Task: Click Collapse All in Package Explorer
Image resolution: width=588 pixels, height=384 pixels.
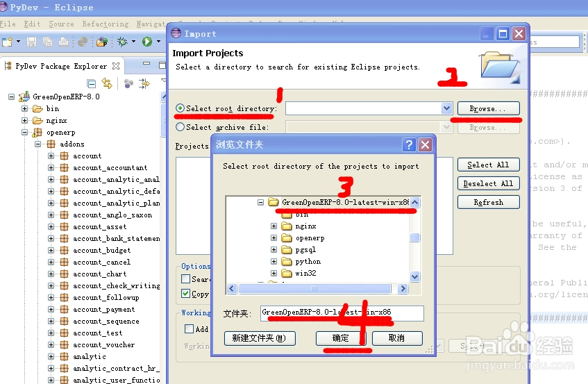Action: tap(91, 83)
